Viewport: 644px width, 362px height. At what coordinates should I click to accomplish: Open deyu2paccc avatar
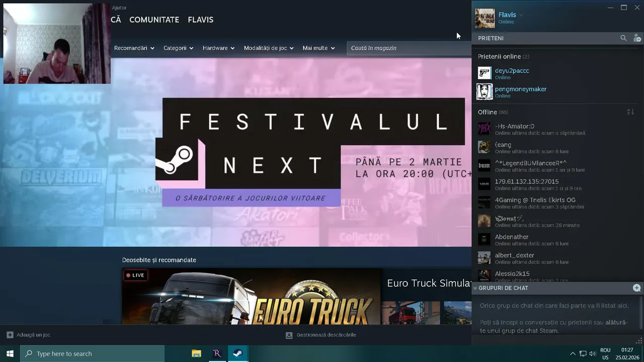(485, 73)
